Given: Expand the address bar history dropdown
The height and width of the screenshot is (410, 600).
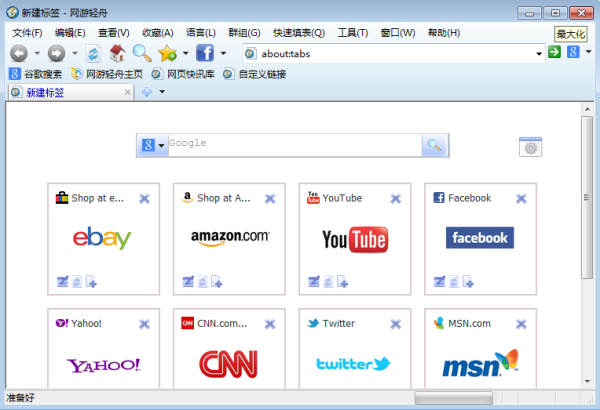Looking at the screenshot, I should (x=539, y=53).
